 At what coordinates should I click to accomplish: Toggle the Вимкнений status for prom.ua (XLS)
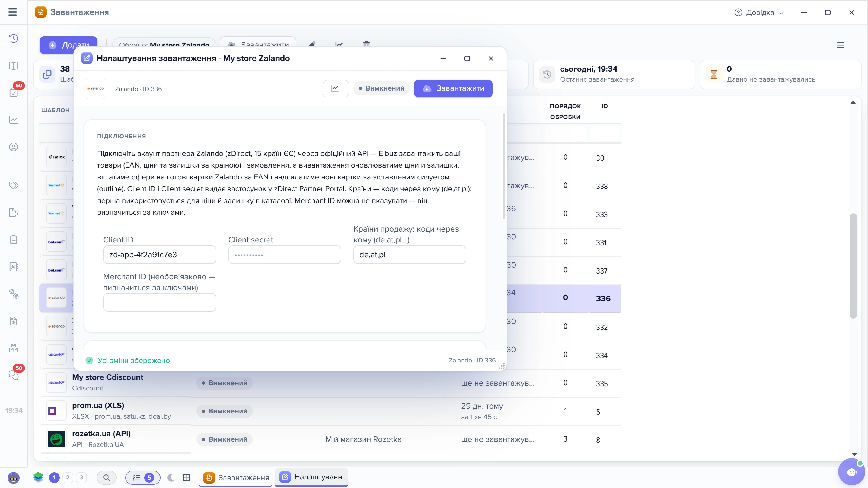point(224,411)
